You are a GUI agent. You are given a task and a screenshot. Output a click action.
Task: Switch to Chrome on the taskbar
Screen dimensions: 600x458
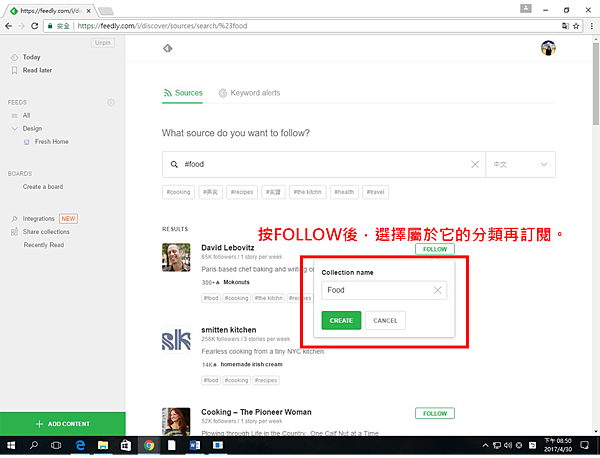tap(149, 445)
